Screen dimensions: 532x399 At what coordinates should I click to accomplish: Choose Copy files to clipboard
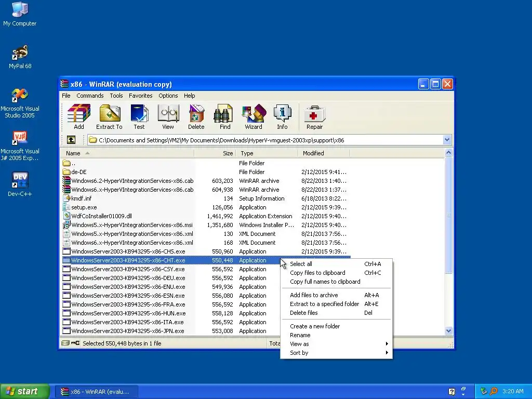[x=336, y=272]
